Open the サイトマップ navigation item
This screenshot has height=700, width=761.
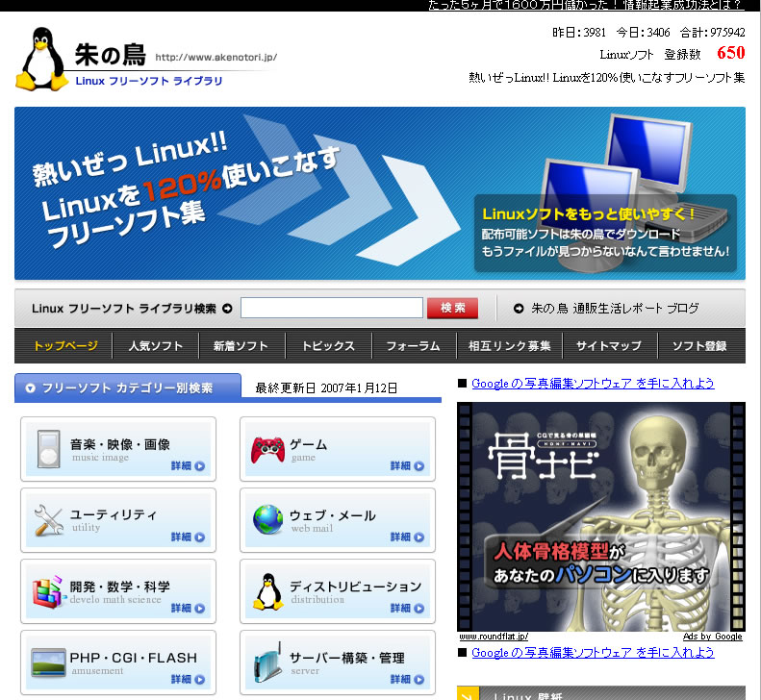(609, 346)
